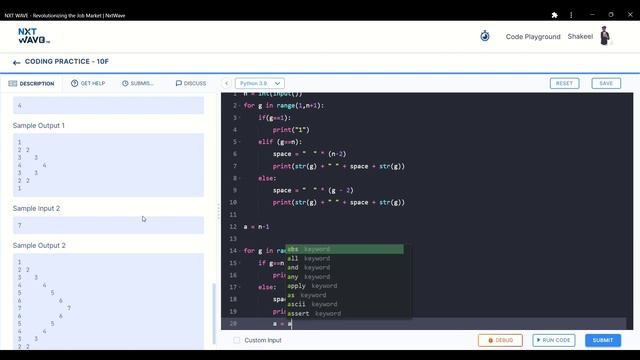Choose 'any' from autocomplete list
This screenshot has height=360, width=640.
344,277
